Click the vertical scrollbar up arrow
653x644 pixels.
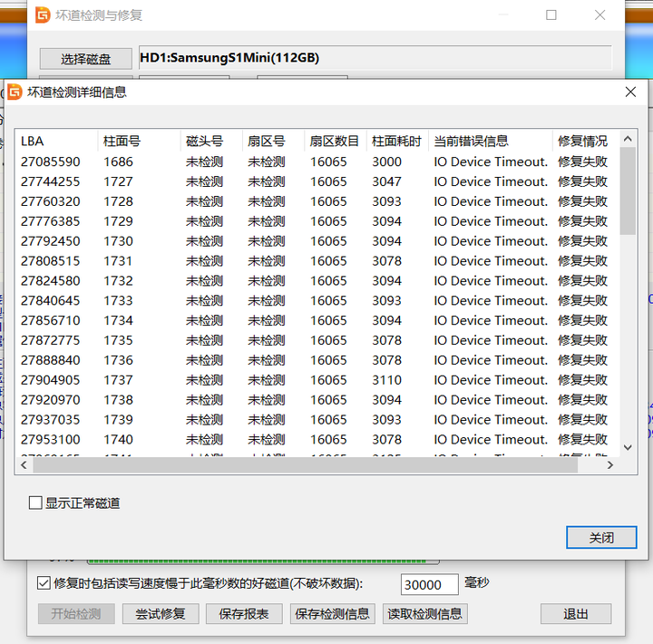tap(628, 139)
